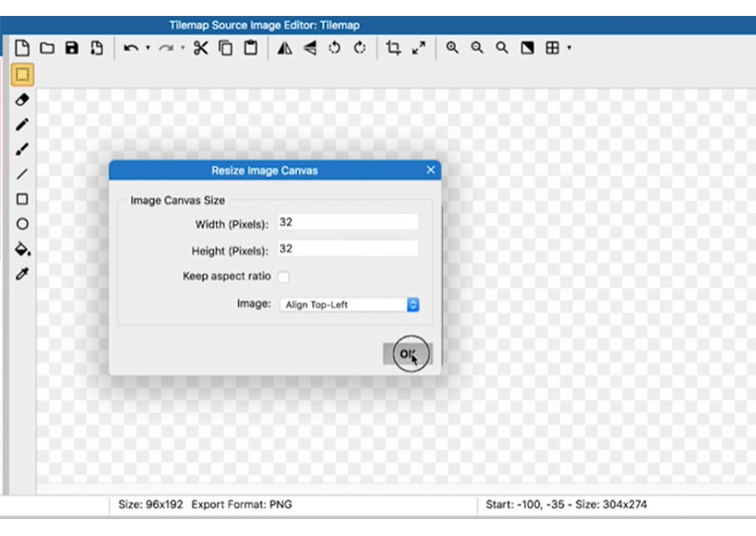Open an image using the folder icon
Screen dimensions: 756x536
[47, 49]
